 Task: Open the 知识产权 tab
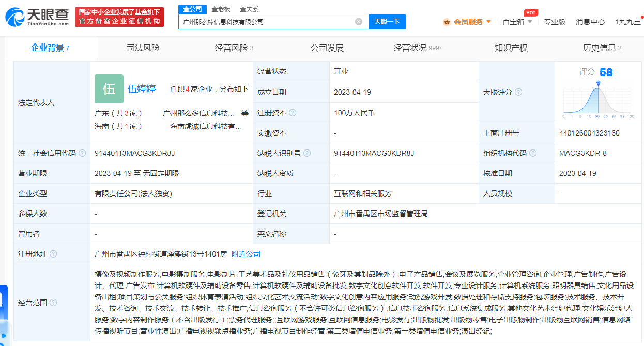pos(511,48)
